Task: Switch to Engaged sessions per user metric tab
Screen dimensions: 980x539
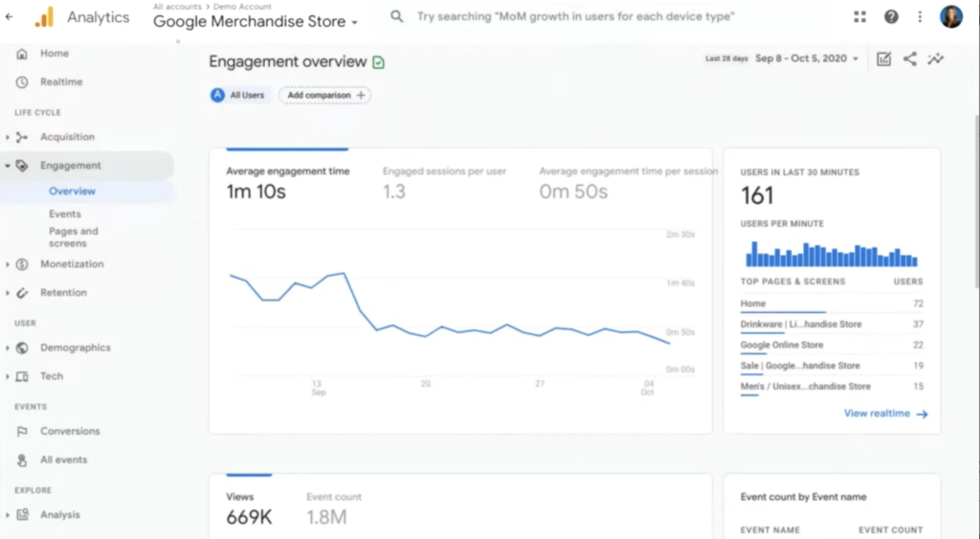Action: (444, 184)
